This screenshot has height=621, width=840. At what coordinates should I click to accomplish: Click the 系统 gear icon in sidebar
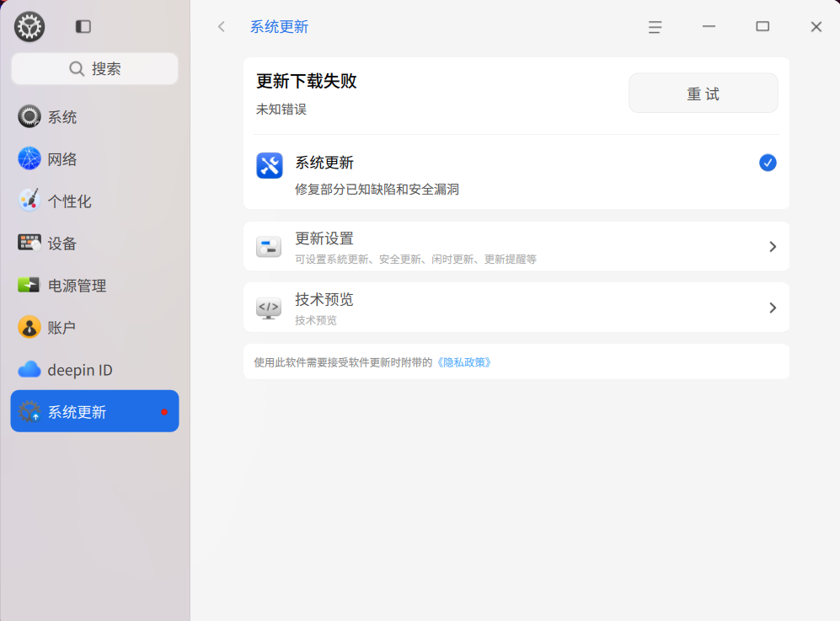pos(29,116)
